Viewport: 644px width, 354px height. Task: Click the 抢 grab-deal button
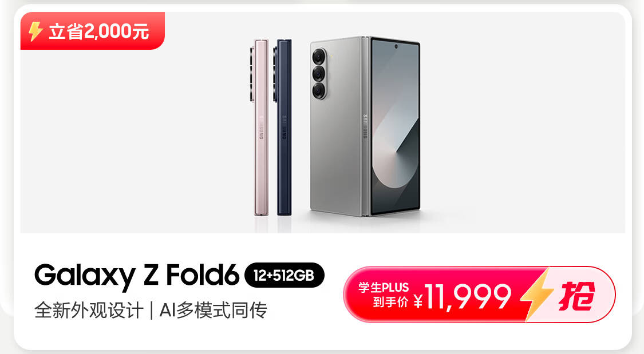[x=576, y=296]
